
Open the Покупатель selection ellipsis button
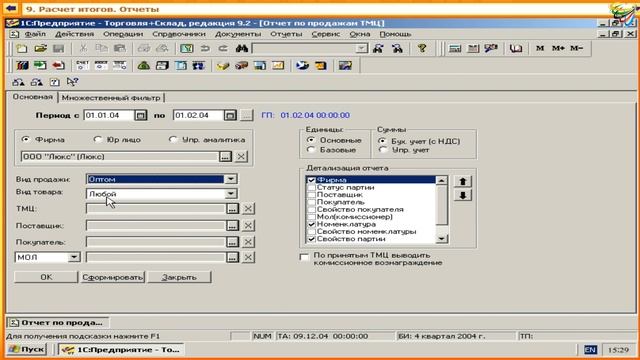click(x=232, y=242)
